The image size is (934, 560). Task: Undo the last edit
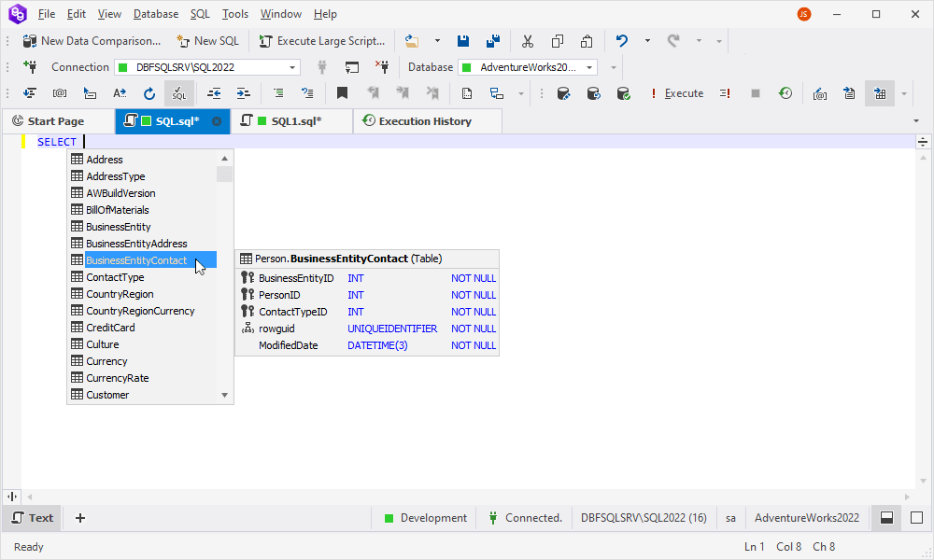click(x=620, y=41)
